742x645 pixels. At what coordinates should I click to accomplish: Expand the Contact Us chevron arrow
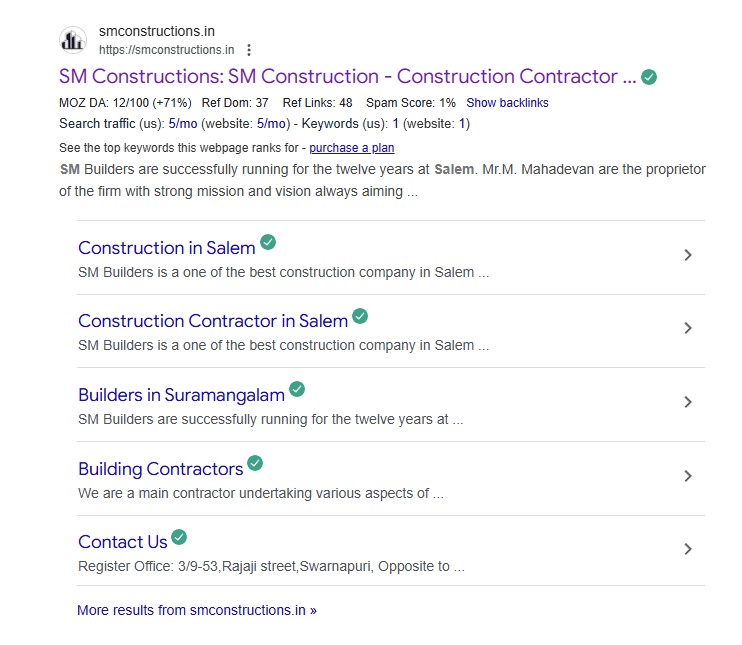tap(688, 549)
